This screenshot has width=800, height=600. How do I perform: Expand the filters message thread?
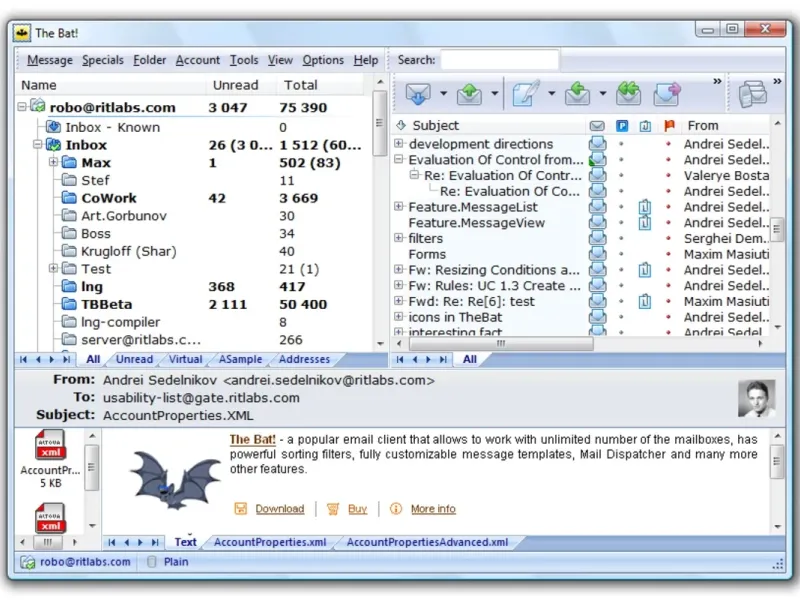tap(399, 238)
